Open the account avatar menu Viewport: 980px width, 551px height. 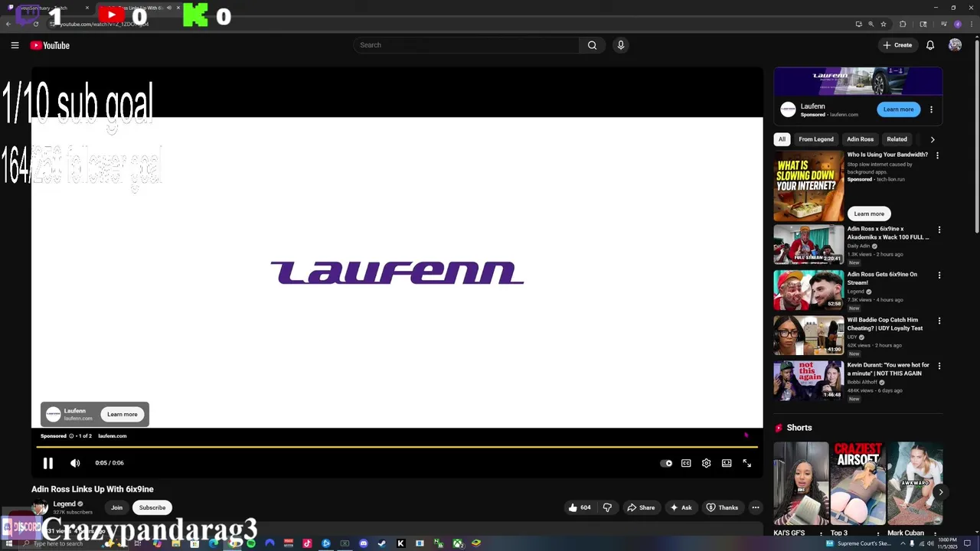955,45
